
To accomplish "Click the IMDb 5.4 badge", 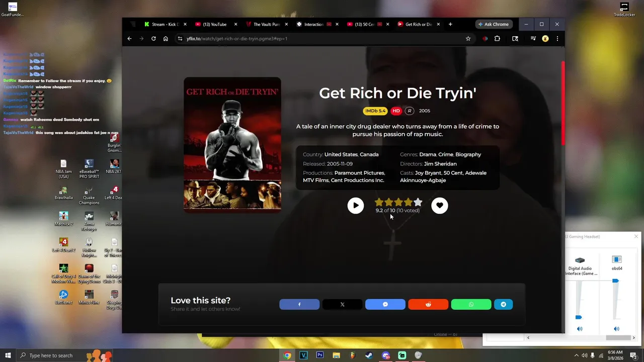I will pyautogui.click(x=375, y=111).
